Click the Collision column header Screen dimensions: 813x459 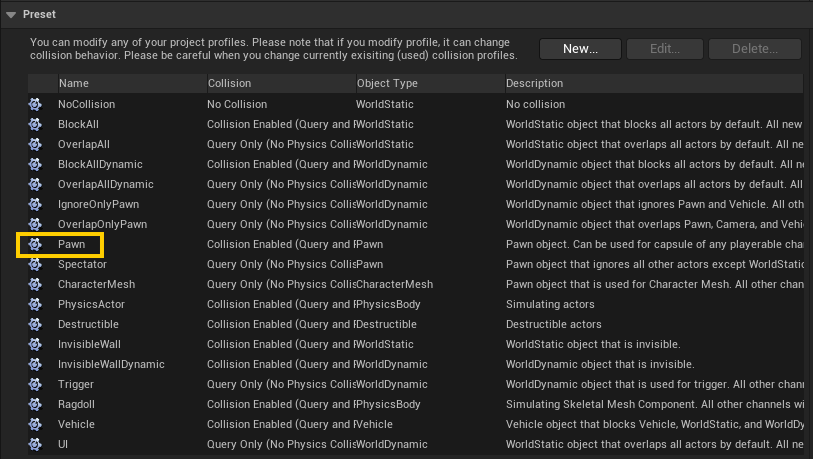[x=229, y=83]
